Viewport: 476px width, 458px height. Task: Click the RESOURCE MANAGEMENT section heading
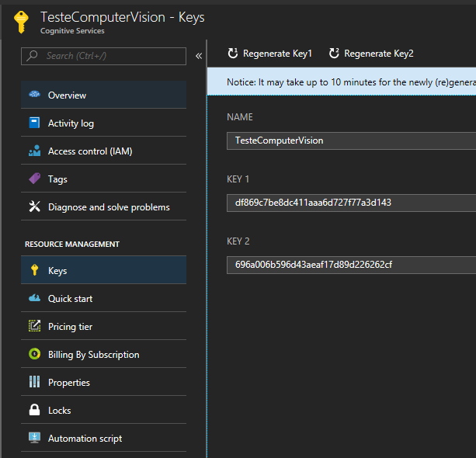pos(72,245)
